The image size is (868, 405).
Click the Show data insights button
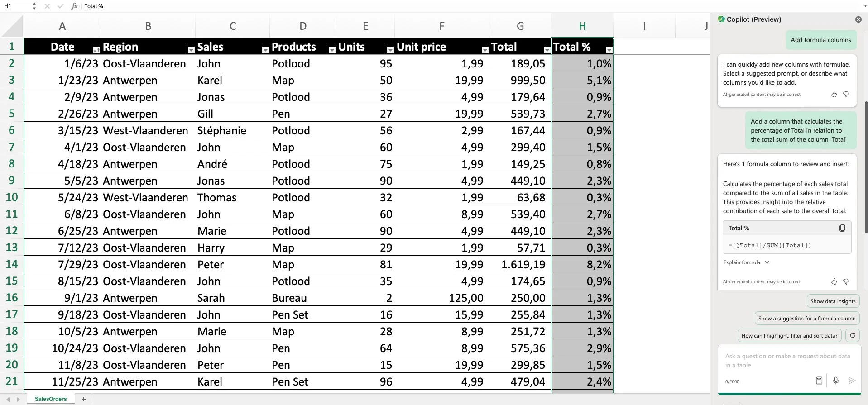[x=833, y=301]
